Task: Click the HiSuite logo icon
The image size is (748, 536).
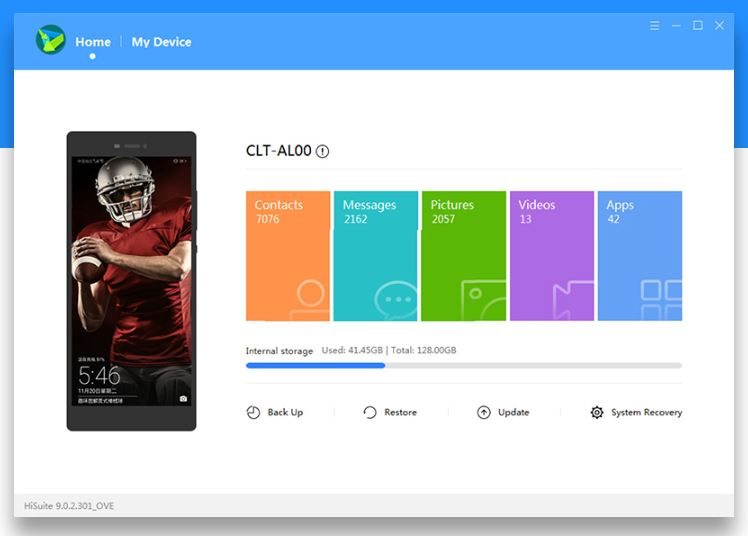Action: click(x=50, y=40)
